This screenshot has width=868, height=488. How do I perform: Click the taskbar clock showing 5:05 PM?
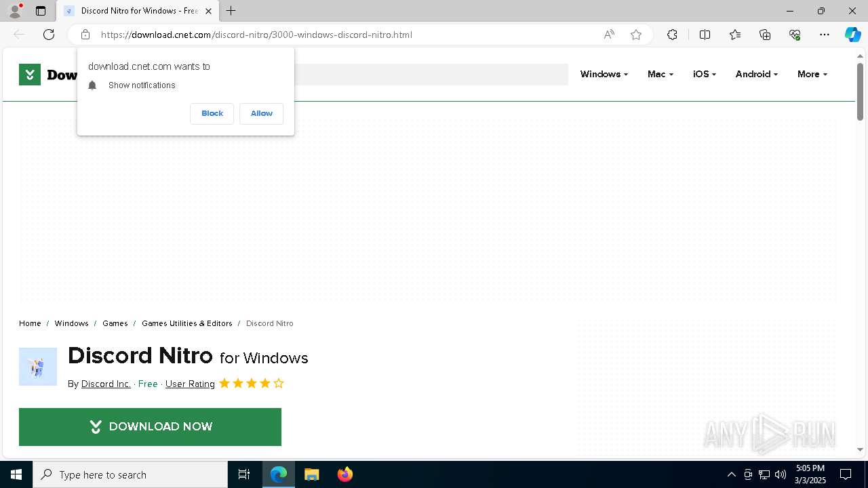click(x=810, y=474)
